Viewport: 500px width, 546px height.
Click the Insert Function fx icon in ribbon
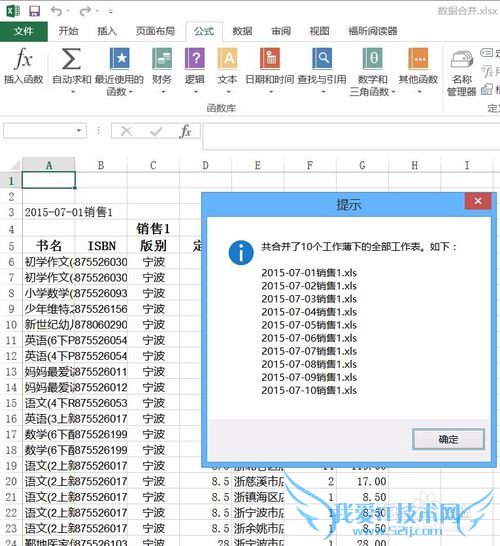tap(23, 58)
